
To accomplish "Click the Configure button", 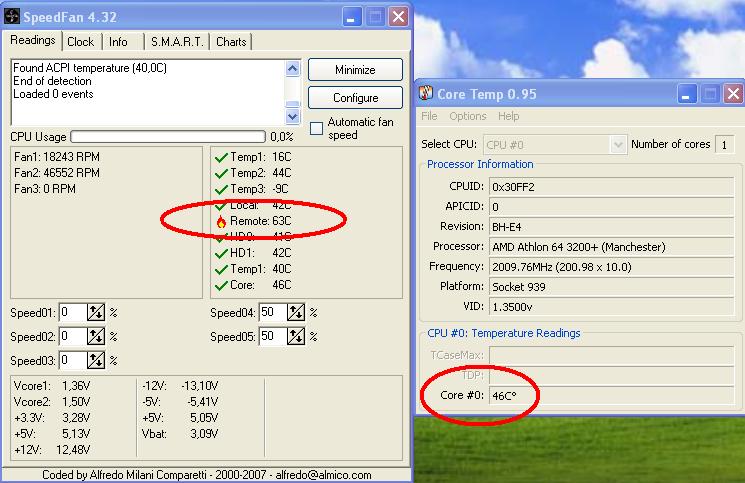I will 355,98.
